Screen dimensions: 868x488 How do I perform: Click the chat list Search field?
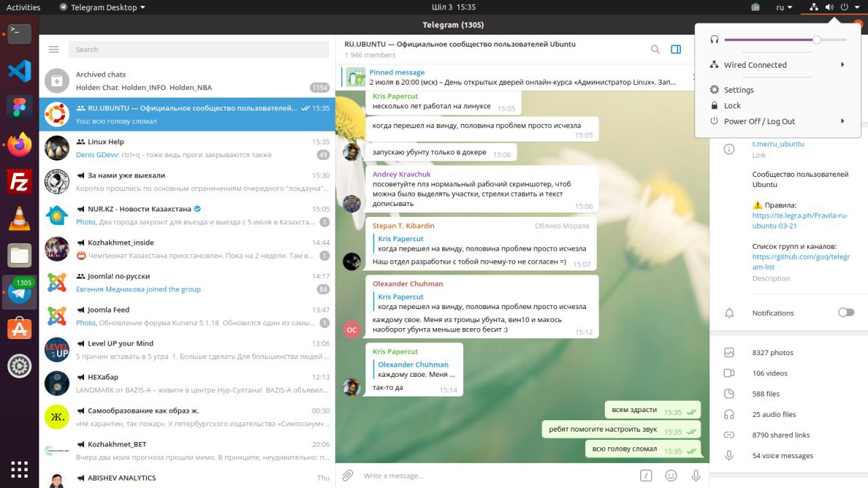point(199,49)
